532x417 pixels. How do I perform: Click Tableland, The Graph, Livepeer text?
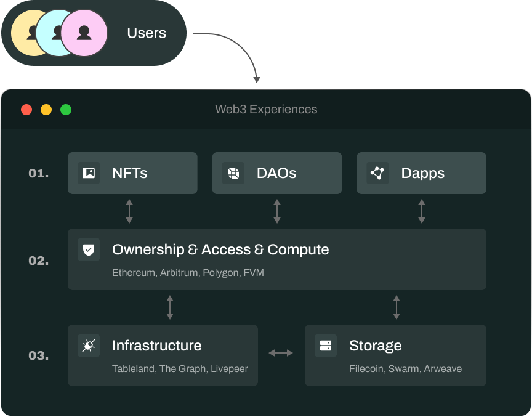click(x=180, y=368)
